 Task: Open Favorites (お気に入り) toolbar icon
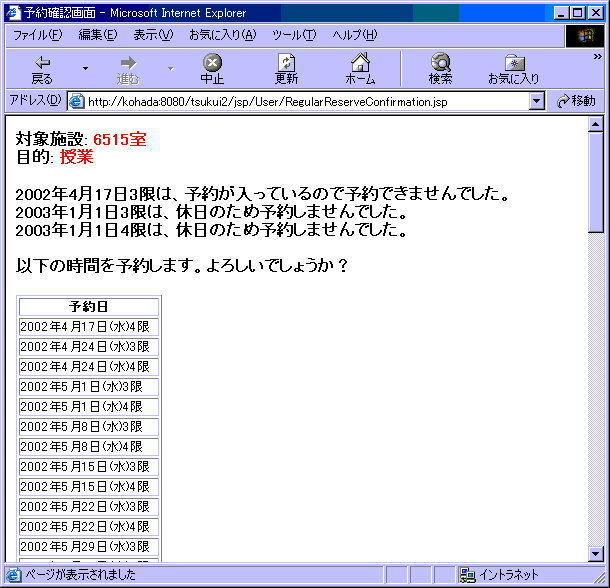(x=513, y=69)
